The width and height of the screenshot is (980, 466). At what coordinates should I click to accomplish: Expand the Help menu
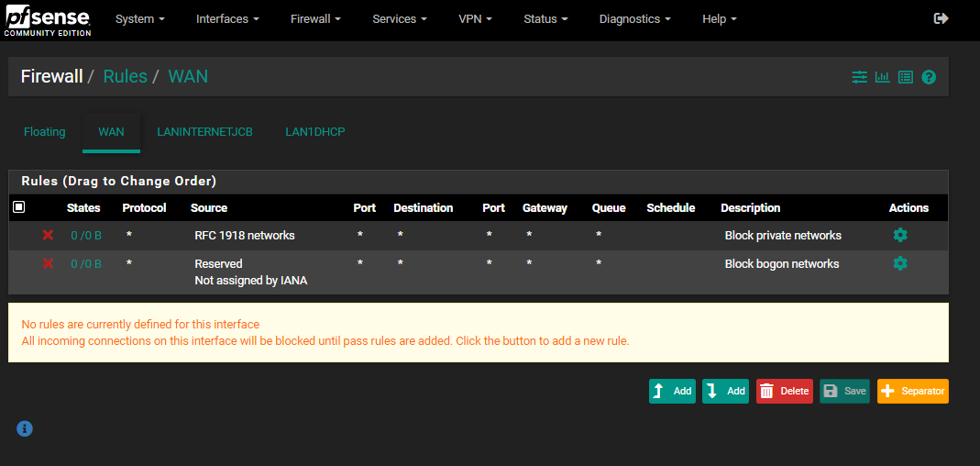tap(720, 19)
